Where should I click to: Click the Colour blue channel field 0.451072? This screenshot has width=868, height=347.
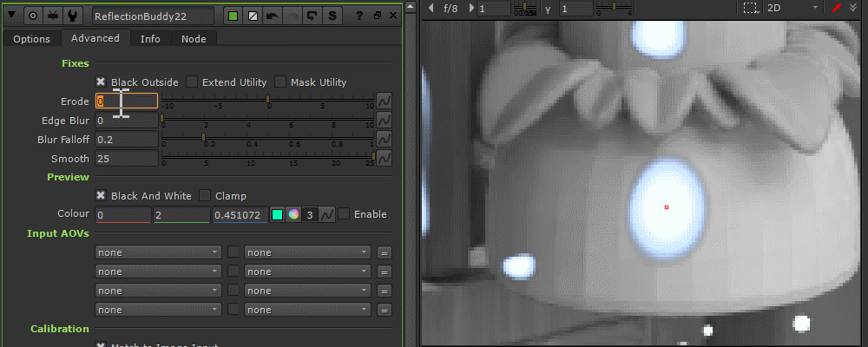pyautogui.click(x=240, y=215)
